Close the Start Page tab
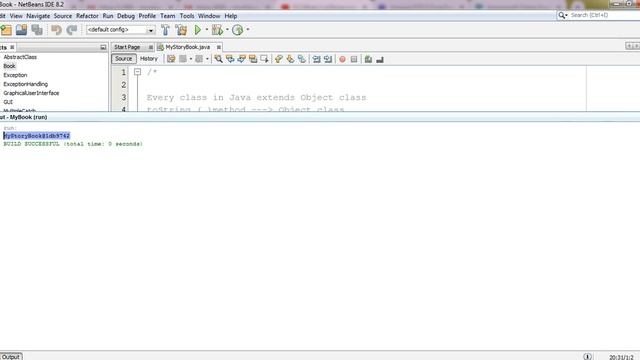This screenshot has width=640, height=360. pos(151,47)
